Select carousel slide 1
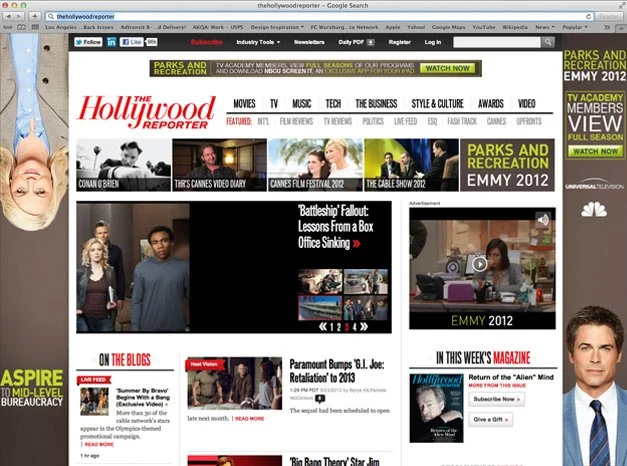This screenshot has height=466, width=627. (x=331, y=327)
